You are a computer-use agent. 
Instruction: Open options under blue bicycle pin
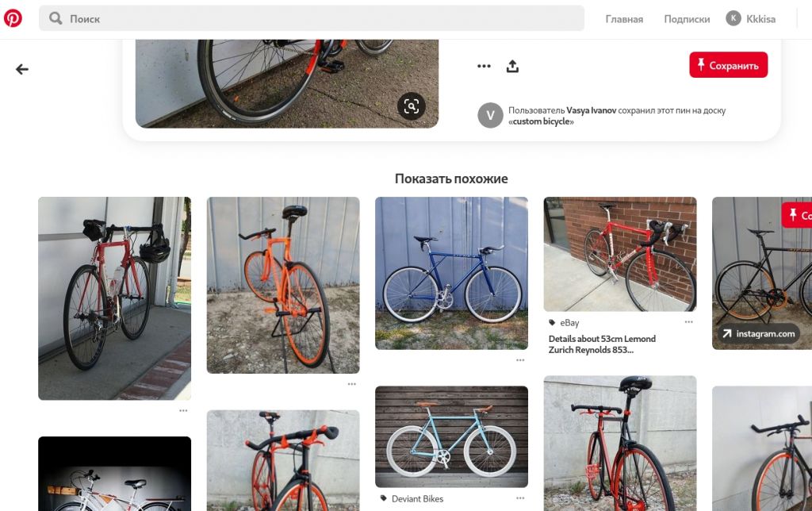[520, 359]
